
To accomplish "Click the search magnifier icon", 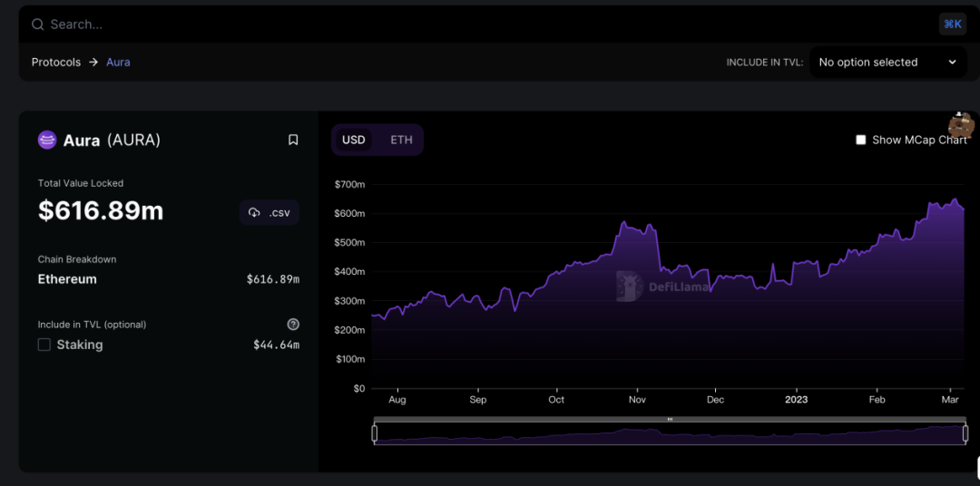I will pos(38,24).
